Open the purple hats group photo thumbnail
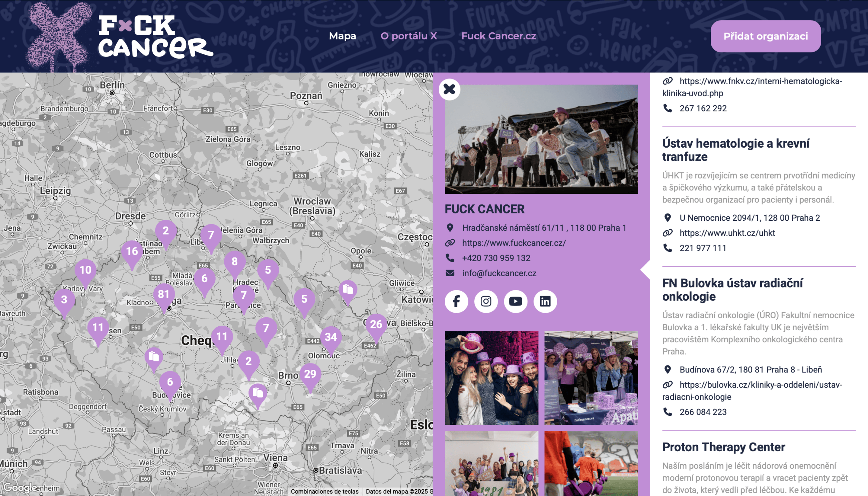Screen dimensions: 868x496 click(491, 378)
